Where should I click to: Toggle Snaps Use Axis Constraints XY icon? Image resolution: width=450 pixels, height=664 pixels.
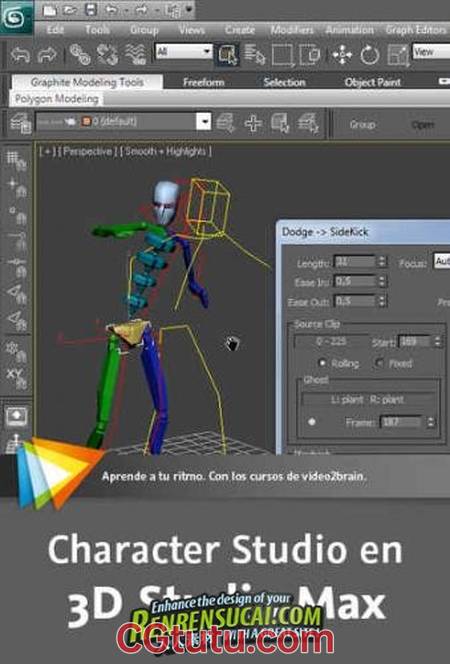[17, 379]
